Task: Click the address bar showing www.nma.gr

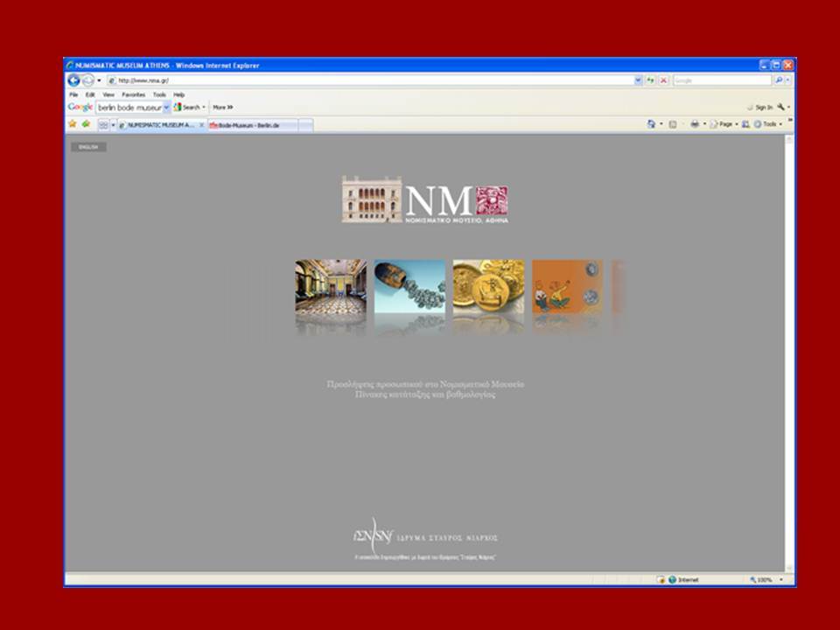Action: [369, 80]
